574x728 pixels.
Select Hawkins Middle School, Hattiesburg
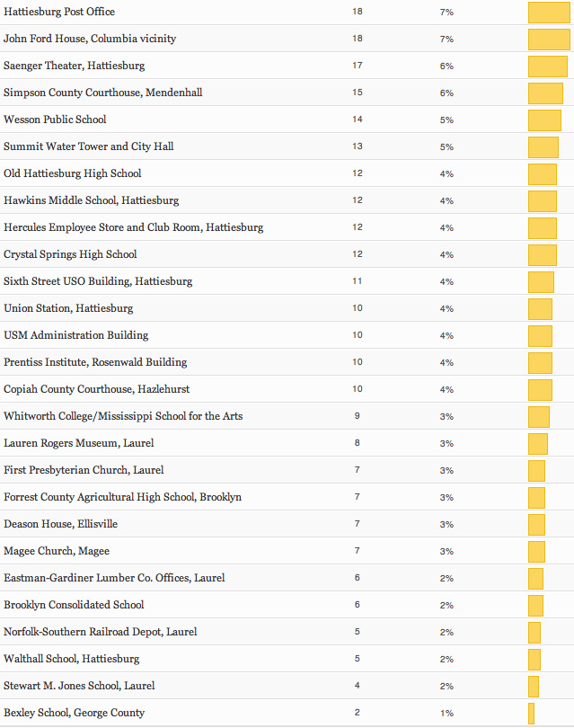[91, 200]
